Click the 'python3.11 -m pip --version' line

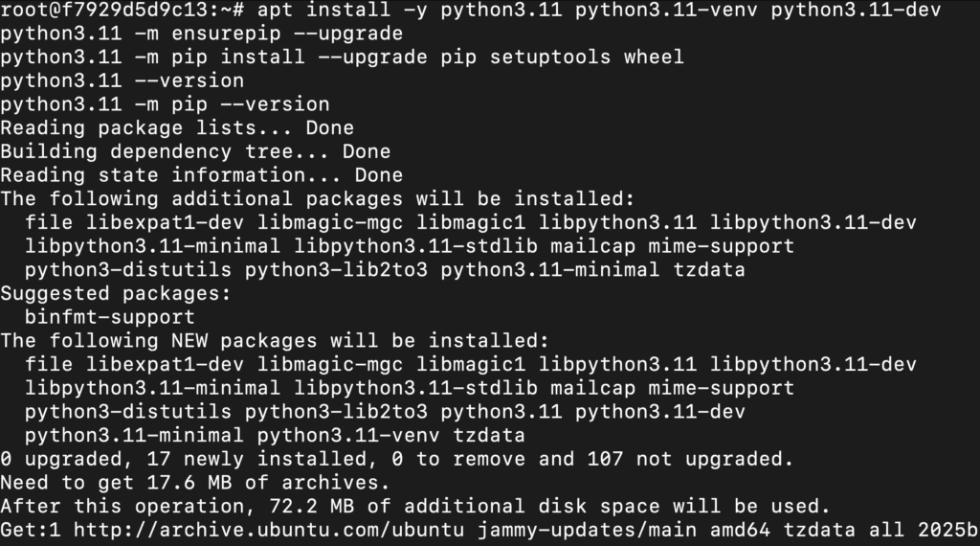[x=165, y=104]
